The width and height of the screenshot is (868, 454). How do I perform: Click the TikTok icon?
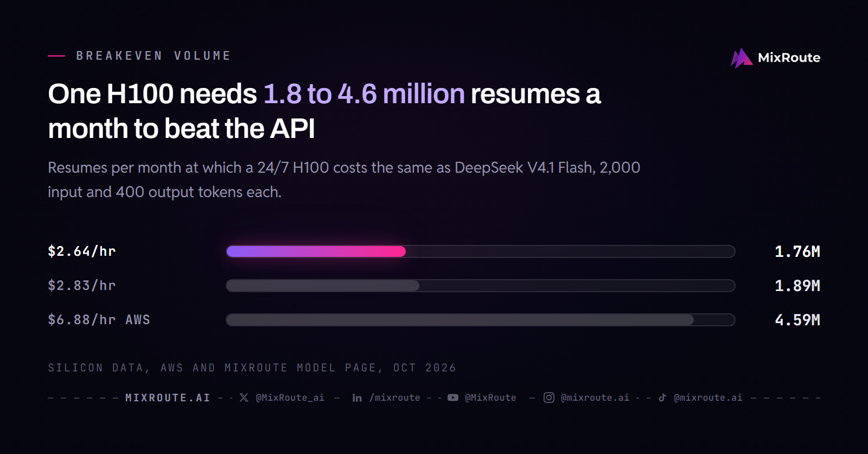(662, 398)
